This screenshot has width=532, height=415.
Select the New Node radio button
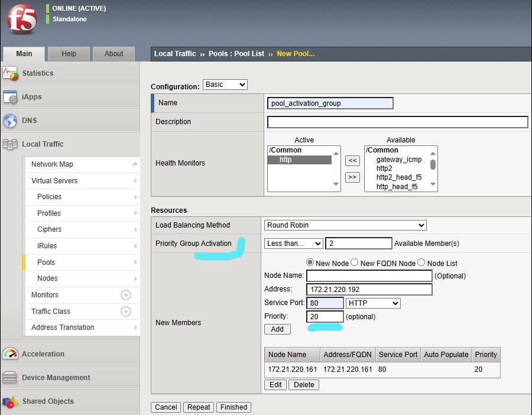310,262
